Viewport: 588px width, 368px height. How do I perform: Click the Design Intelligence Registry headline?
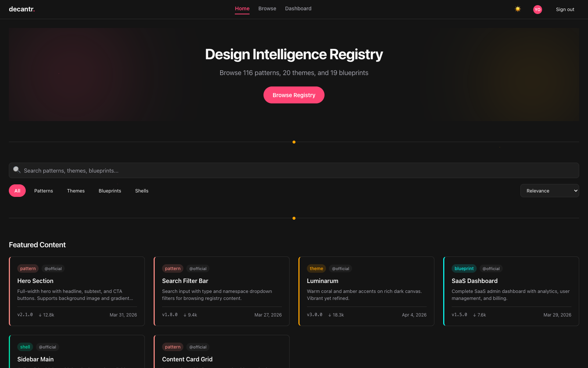(294, 54)
